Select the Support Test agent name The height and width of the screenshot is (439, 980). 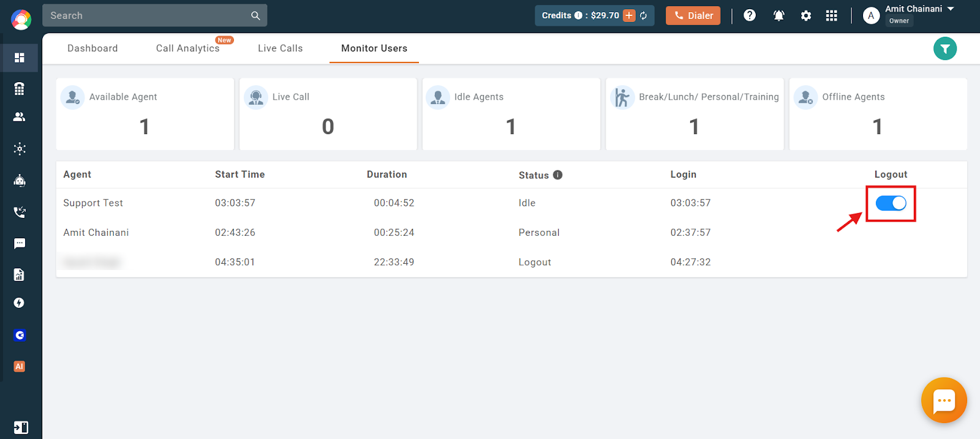(93, 203)
